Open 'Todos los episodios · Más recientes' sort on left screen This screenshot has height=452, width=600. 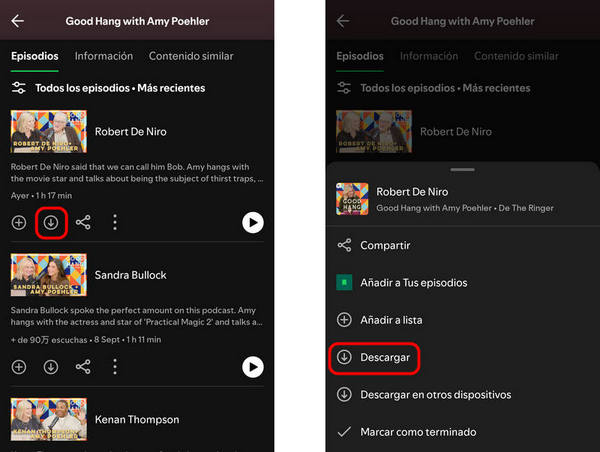pyautogui.click(x=120, y=88)
